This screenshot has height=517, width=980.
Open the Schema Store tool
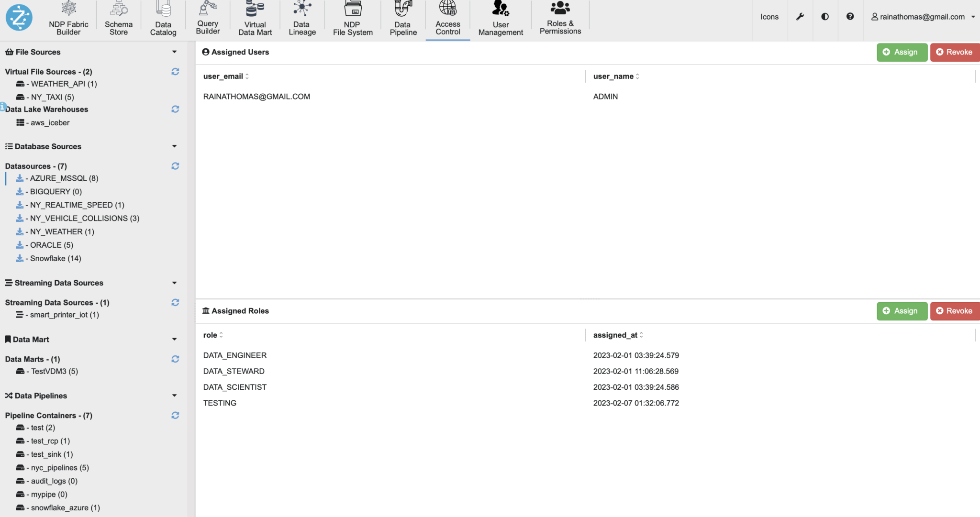pos(118,19)
